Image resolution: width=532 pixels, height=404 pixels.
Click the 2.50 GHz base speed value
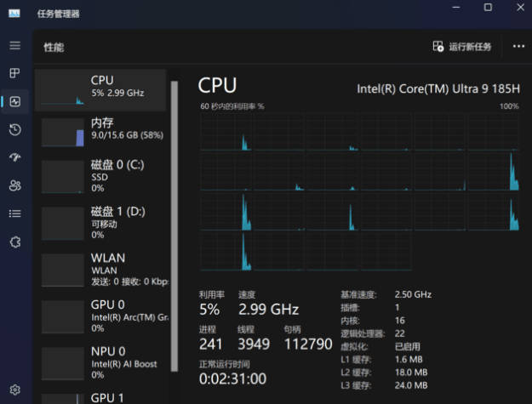coord(413,294)
